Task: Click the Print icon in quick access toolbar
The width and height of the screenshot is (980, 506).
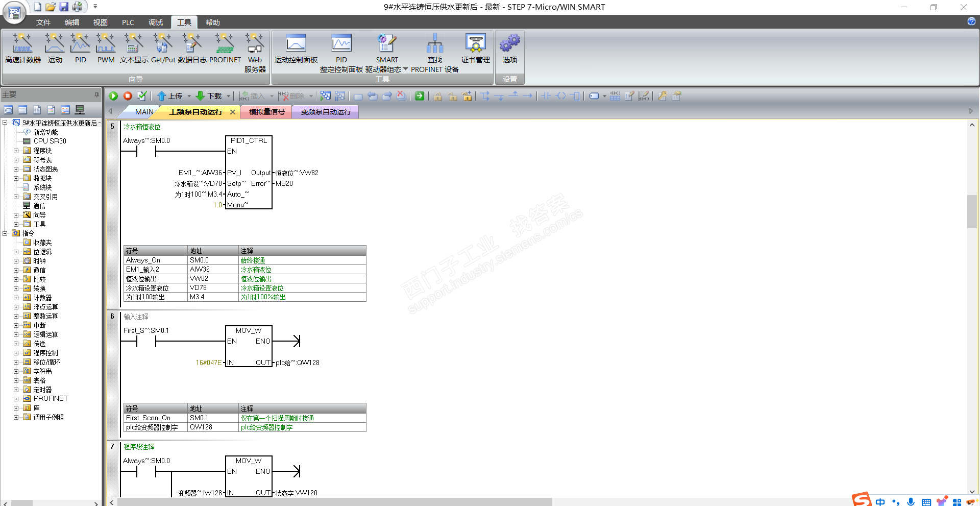Action: click(x=77, y=7)
